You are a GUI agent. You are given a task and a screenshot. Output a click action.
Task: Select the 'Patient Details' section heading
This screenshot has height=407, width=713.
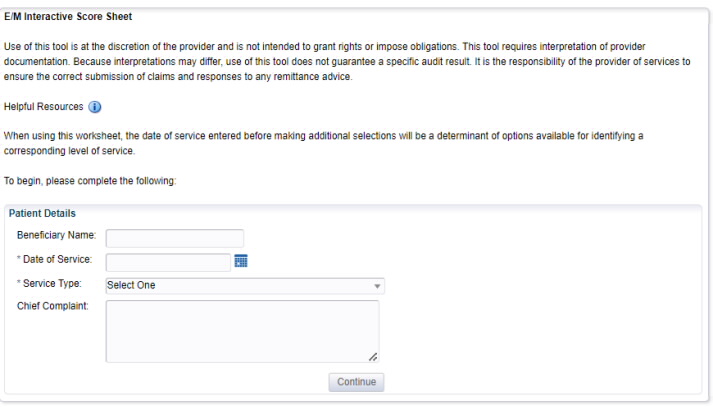(42, 213)
